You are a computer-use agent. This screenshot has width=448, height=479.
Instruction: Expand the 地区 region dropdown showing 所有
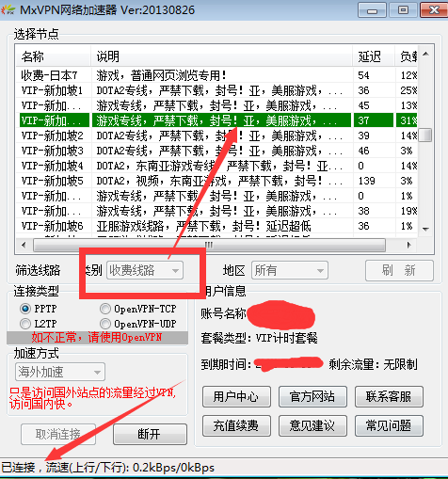(290, 270)
